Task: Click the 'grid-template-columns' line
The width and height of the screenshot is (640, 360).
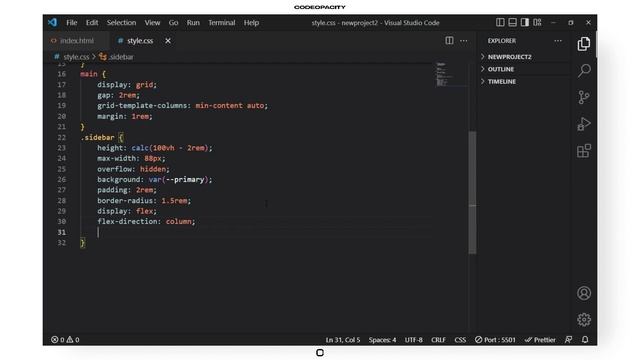Action: pyautogui.click(x=182, y=105)
